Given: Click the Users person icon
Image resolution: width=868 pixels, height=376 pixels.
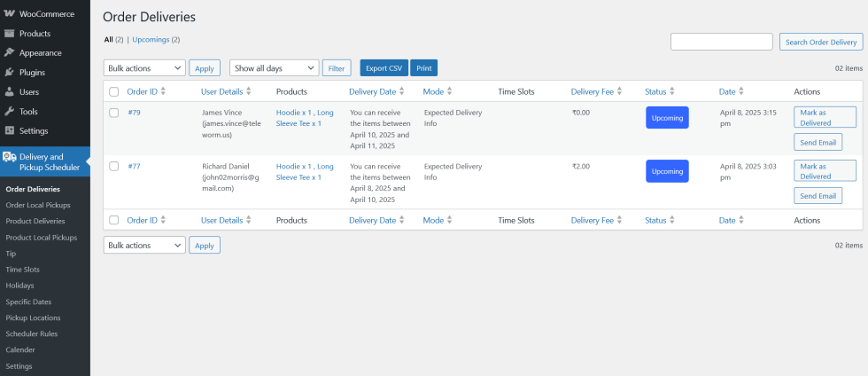Looking at the screenshot, I should 9,92.
